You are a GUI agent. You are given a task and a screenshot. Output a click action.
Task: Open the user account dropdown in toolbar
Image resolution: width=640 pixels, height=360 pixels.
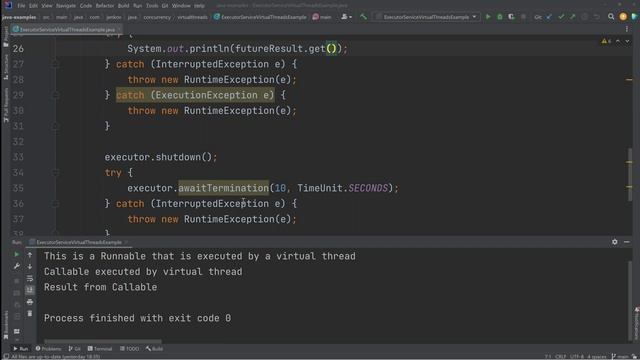[x=347, y=17]
